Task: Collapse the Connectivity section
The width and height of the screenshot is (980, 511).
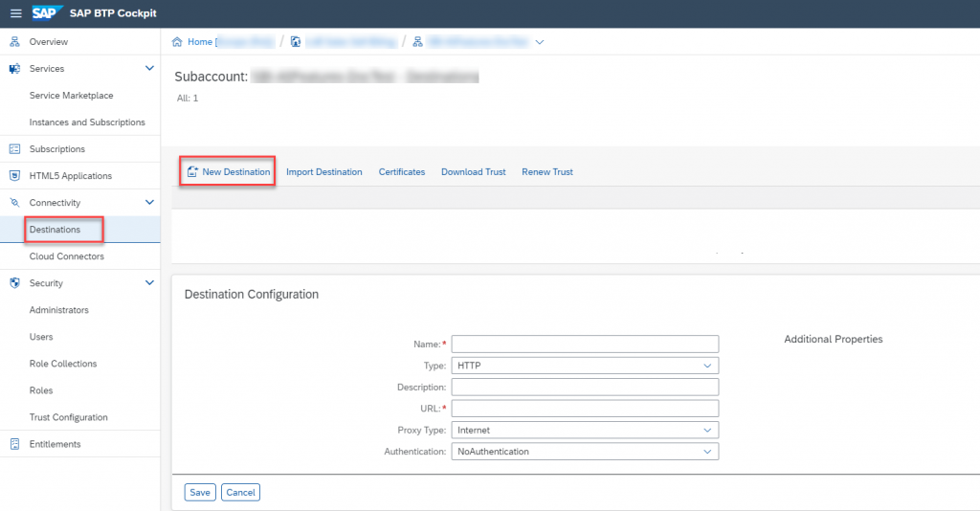Action: pos(149,203)
